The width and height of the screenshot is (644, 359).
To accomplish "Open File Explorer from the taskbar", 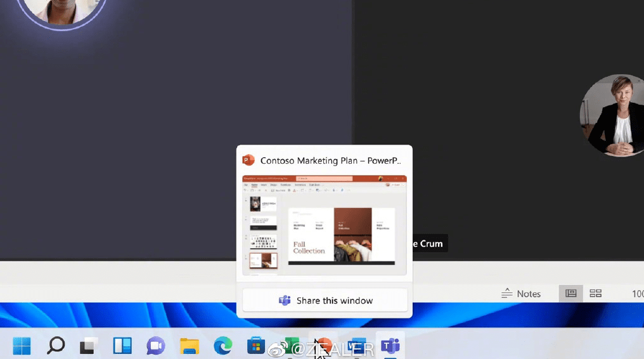I will tap(190, 346).
